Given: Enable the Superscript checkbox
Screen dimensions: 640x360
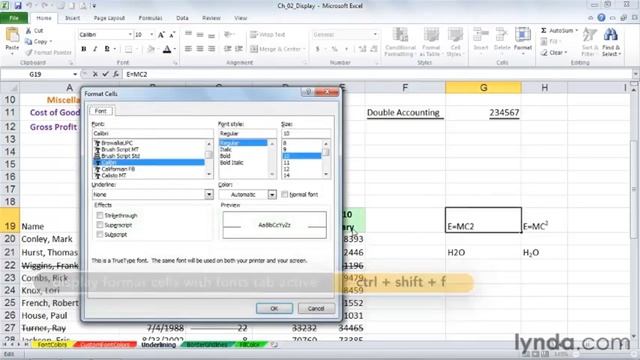Looking at the screenshot, I should point(100,225).
